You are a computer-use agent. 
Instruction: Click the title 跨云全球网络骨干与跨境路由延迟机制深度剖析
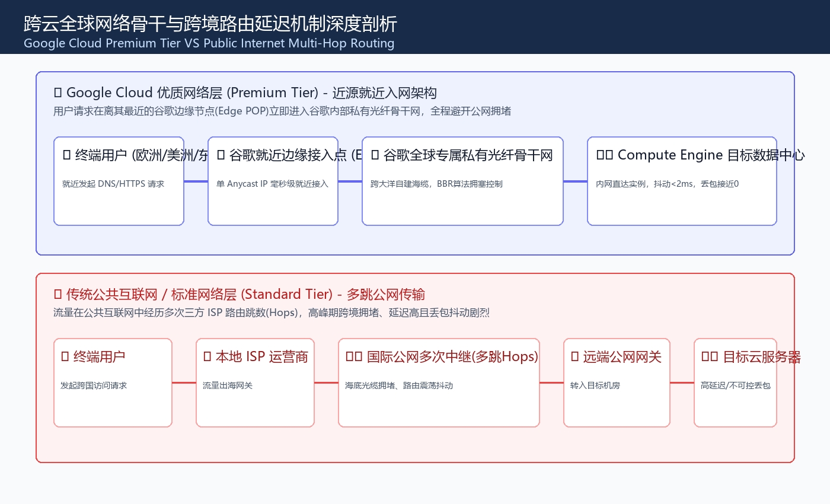(x=210, y=24)
